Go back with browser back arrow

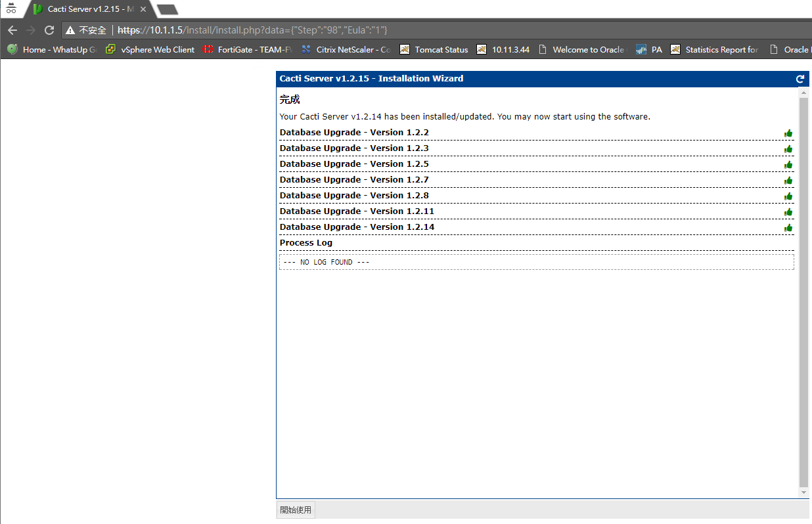12,30
